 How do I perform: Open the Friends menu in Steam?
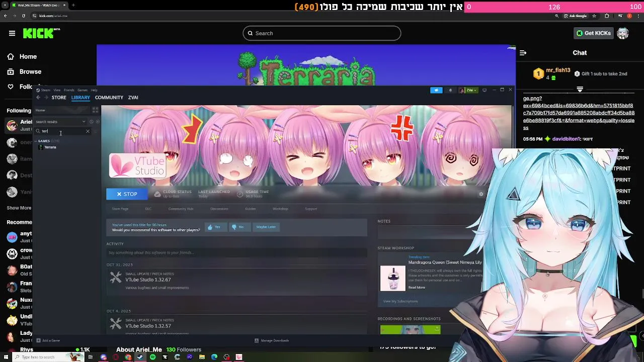[69, 90]
